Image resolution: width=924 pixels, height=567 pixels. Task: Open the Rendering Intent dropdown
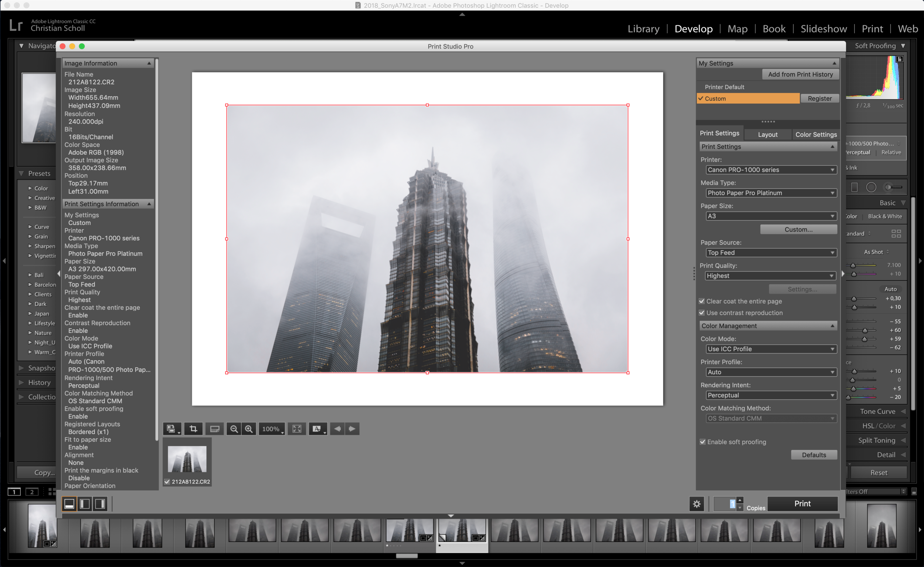(x=770, y=395)
